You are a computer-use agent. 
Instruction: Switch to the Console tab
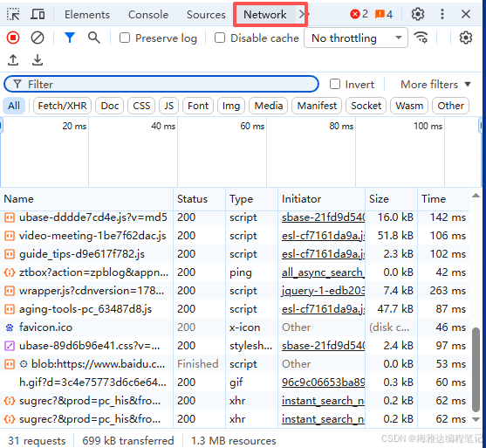click(148, 15)
